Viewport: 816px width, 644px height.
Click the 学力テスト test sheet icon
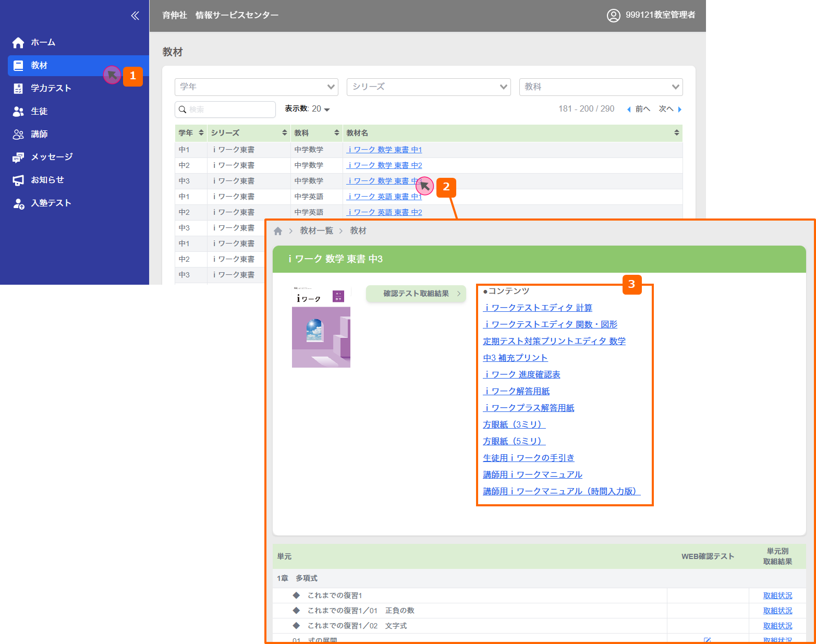coord(18,89)
